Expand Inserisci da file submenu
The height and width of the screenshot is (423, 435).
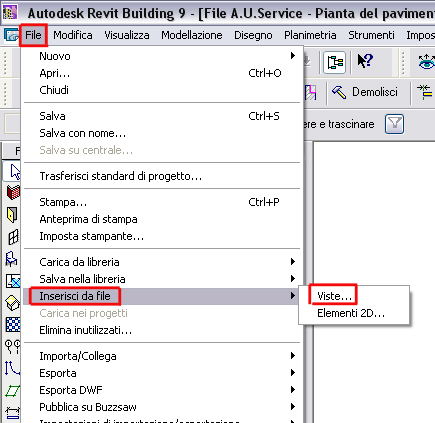point(162,296)
